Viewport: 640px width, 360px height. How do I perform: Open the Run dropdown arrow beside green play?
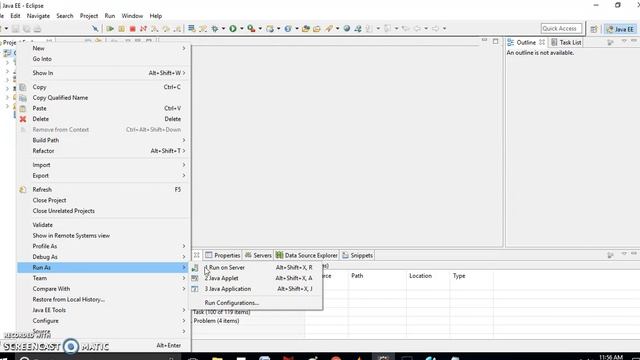pos(242,29)
